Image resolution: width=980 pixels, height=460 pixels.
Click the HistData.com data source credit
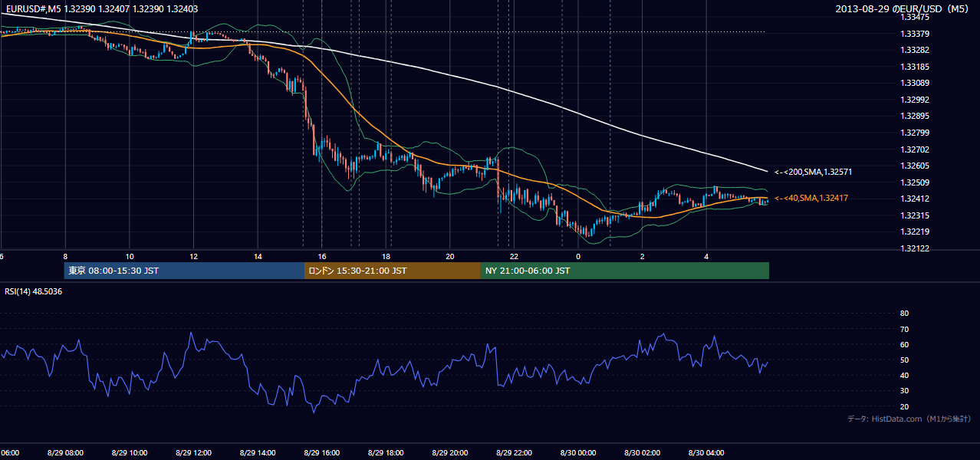(909, 419)
